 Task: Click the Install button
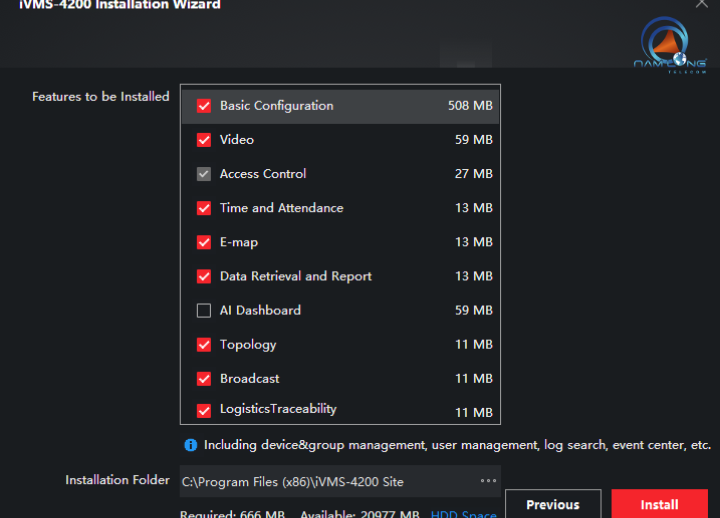[x=659, y=504]
